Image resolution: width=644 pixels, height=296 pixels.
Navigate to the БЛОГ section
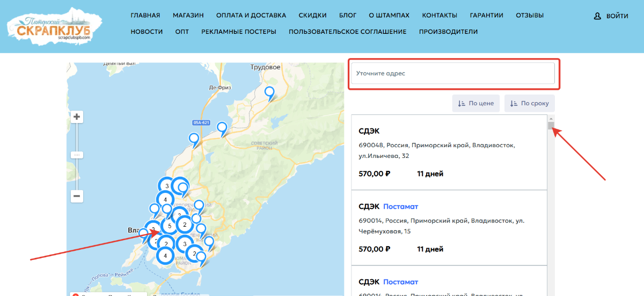(x=348, y=16)
